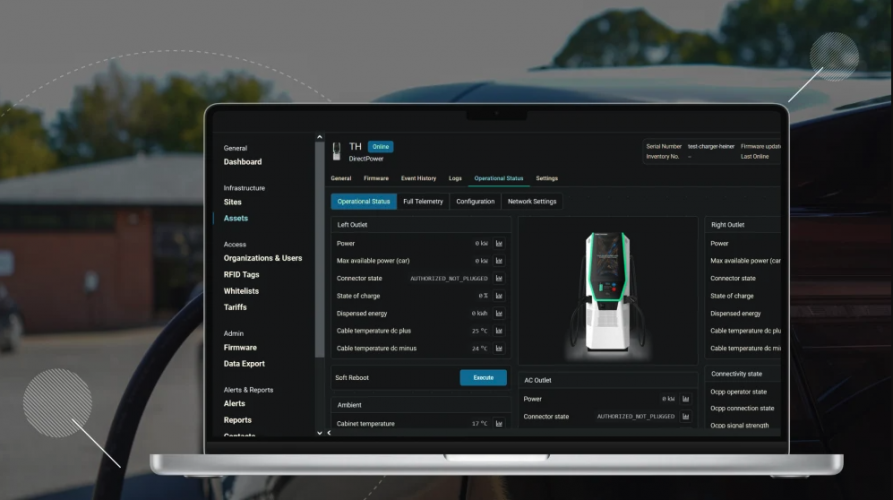Viewport: 893px width, 500px height.
Task: Click the Last Online label
Action: click(755, 157)
